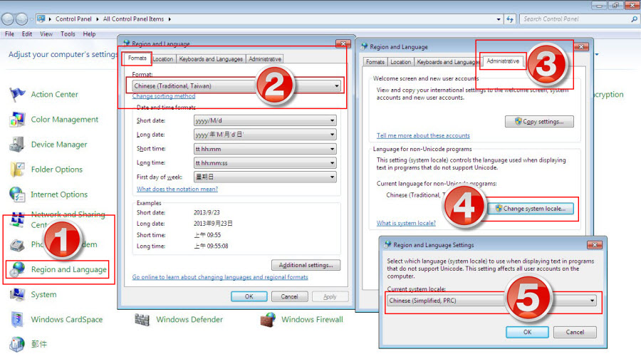Open the Color Management icon

pyautogui.click(x=18, y=120)
